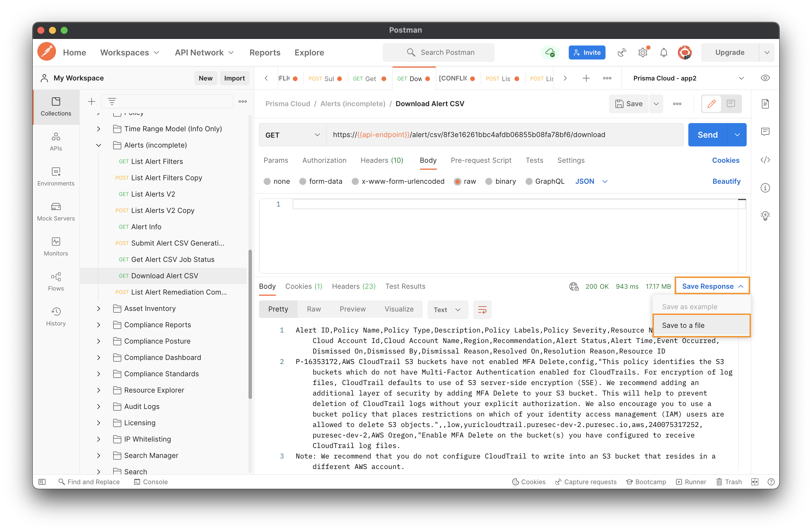The height and width of the screenshot is (532, 812).
Task: Click the sync status cloud icon
Action: coord(549,52)
